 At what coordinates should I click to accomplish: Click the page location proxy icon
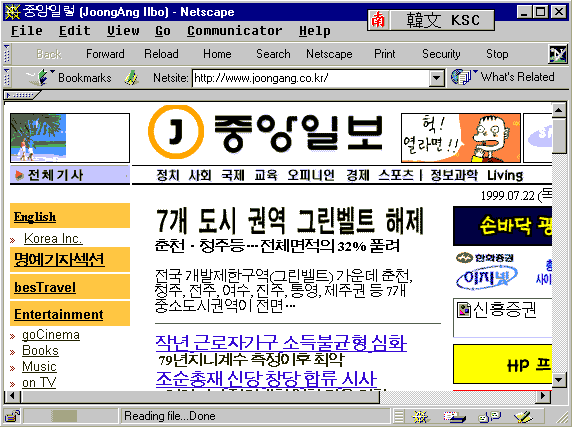(131, 77)
